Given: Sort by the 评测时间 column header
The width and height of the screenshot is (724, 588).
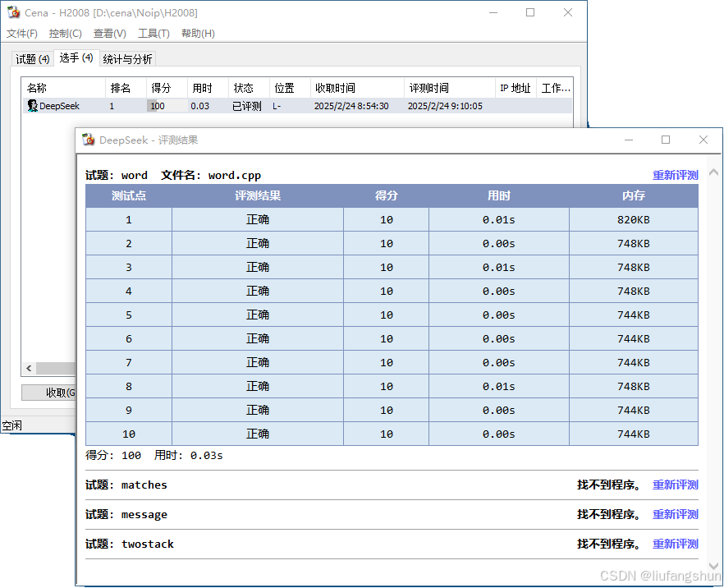Looking at the screenshot, I should pos(450,88).
